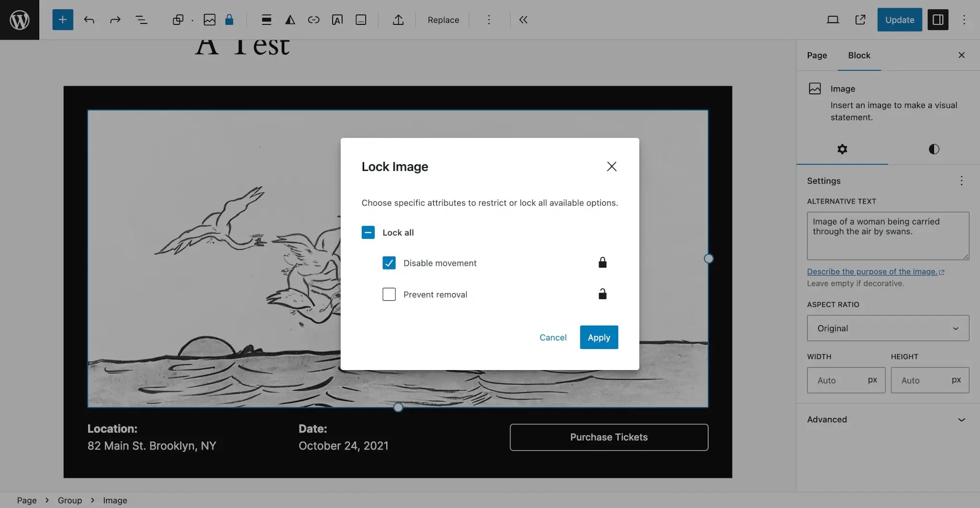Click the WordPress logo

[19, 20]
